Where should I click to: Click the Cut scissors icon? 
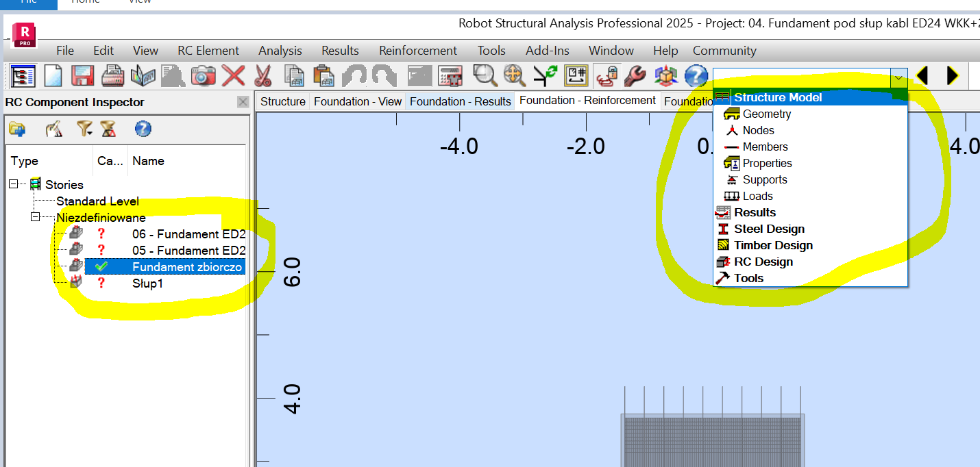coord(263,76)
